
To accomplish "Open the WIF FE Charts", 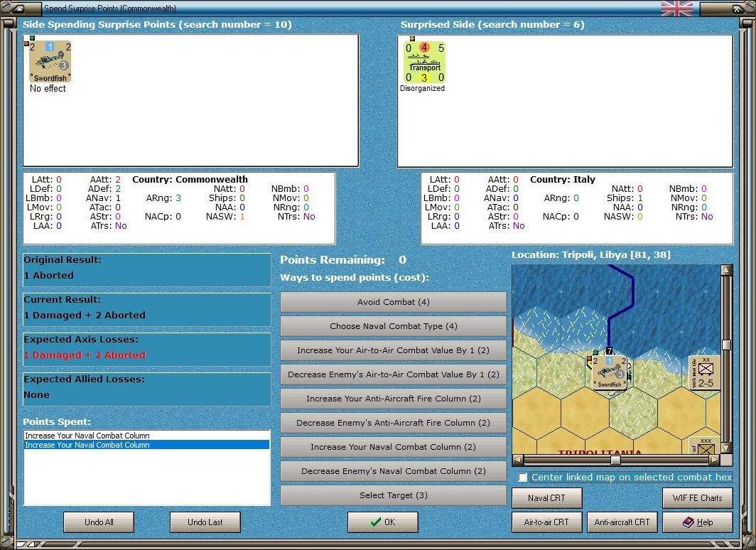I will click(697, 498).
